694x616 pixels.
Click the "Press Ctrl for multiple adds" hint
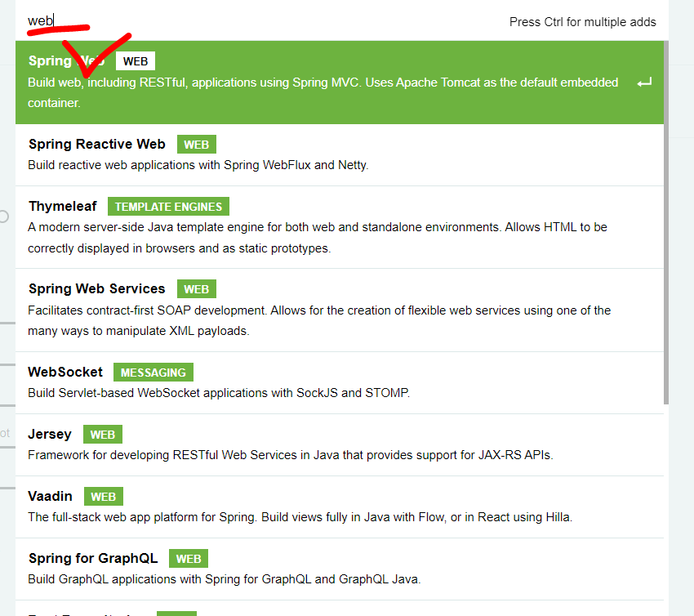point(582,22)
